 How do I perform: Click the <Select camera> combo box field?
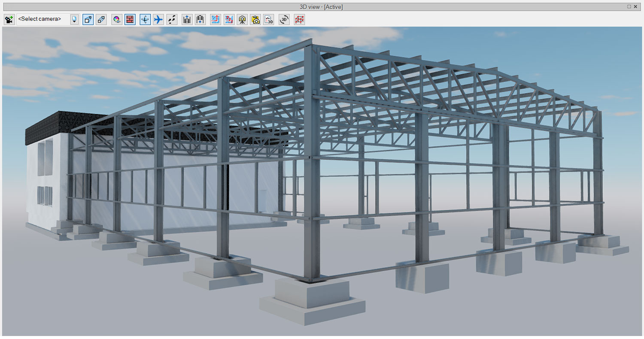(43, 19)
